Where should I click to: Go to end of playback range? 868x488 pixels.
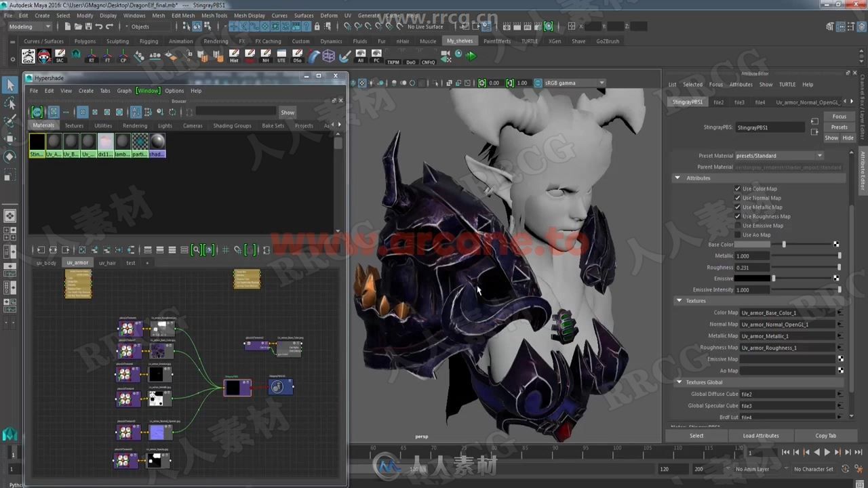(858, 452)
